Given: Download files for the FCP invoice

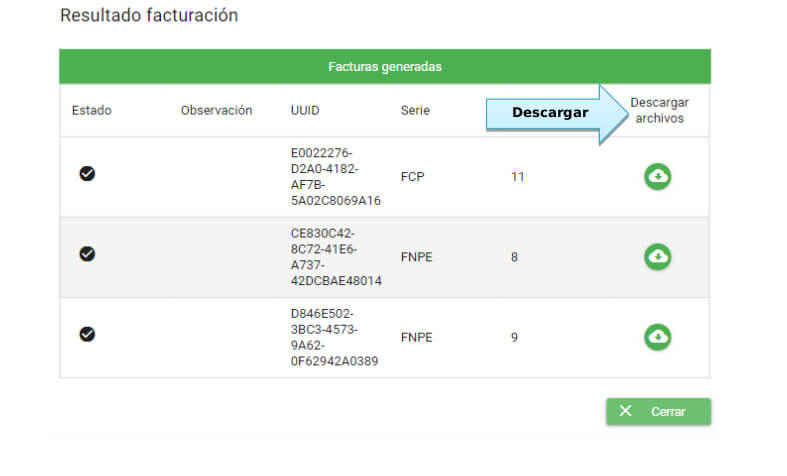Looking at the screenshot, I should [657, 176].
